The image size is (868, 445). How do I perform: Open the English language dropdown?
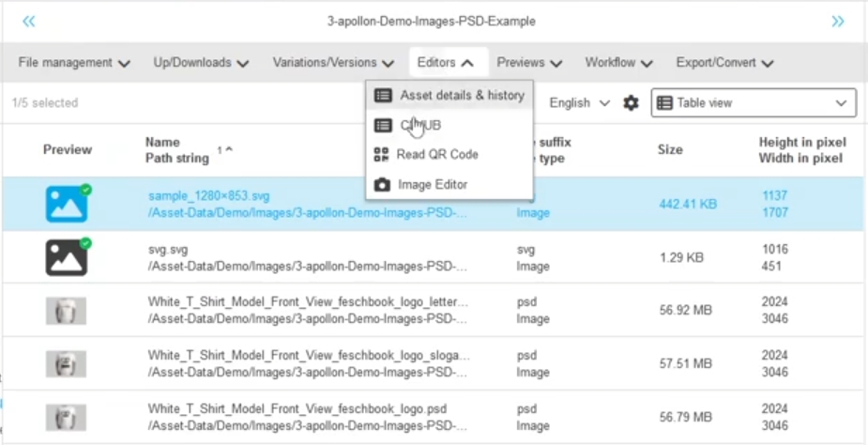(x=579, y=103)
